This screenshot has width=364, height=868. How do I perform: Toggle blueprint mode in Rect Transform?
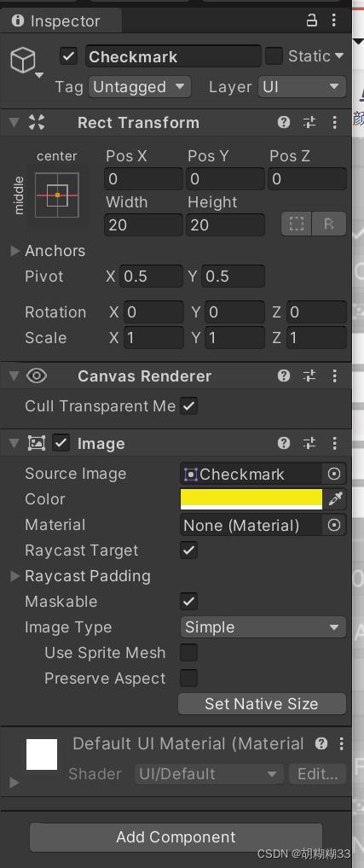297,224
